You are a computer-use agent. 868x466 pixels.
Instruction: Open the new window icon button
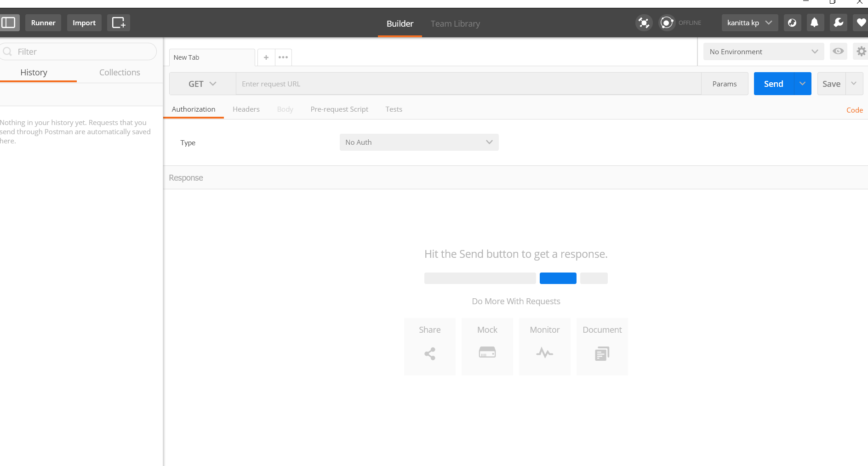(x=119, y=23)
